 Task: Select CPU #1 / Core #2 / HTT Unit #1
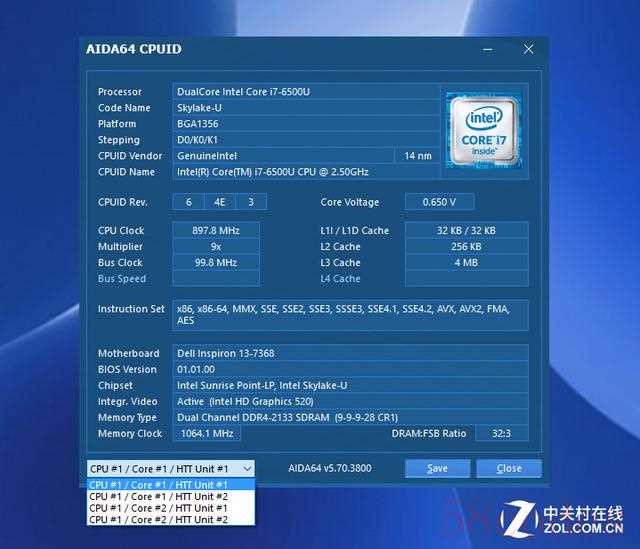pos(158,508)
